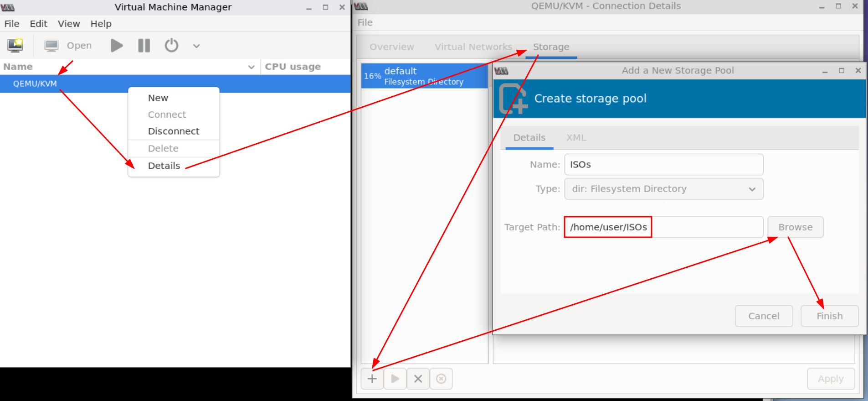Click the delete pool circled-X icon
Viewport: 868px width, 401px height.
pos(441,379)
